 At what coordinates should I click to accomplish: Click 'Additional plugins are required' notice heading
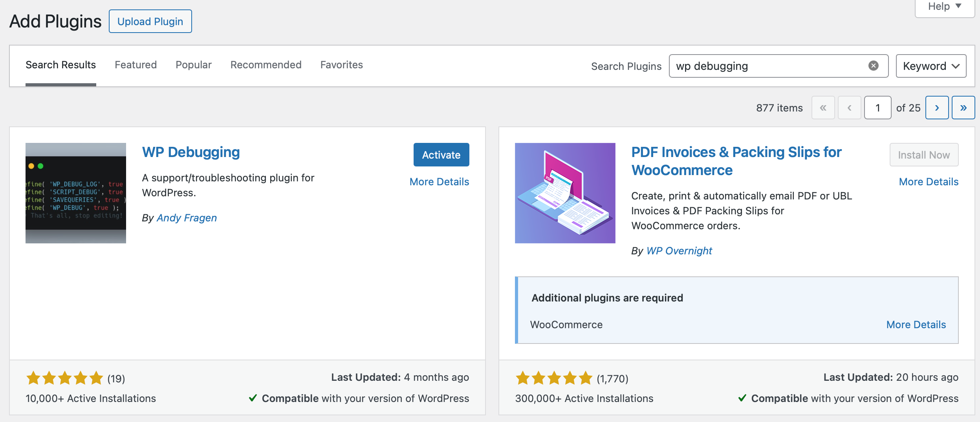point(607,298)
